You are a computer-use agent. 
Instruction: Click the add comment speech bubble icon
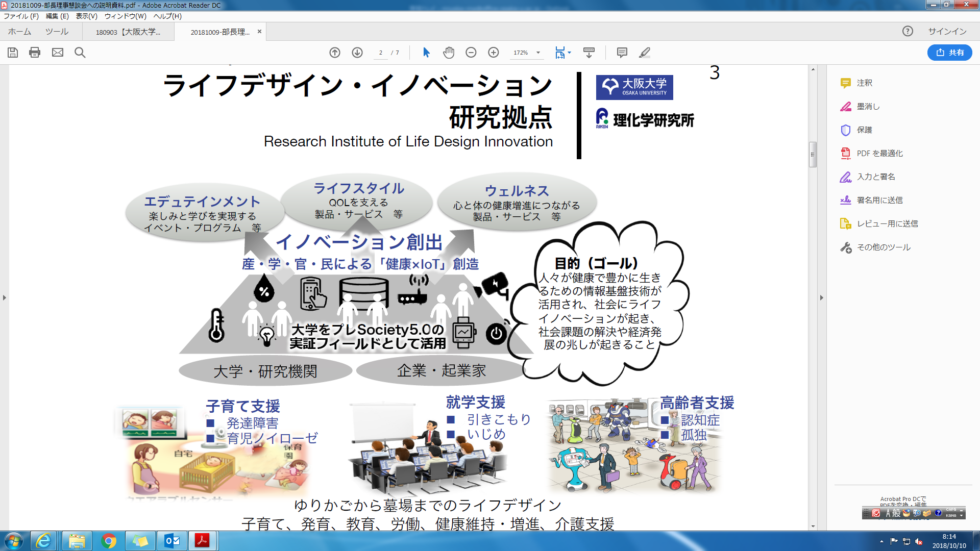click(622, 53)
